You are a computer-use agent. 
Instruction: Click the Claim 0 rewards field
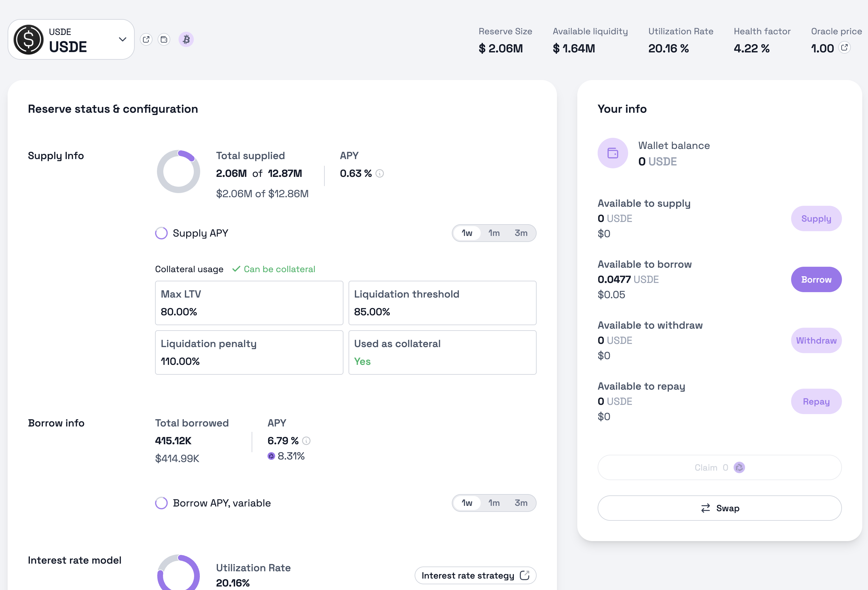click(719, 468)
